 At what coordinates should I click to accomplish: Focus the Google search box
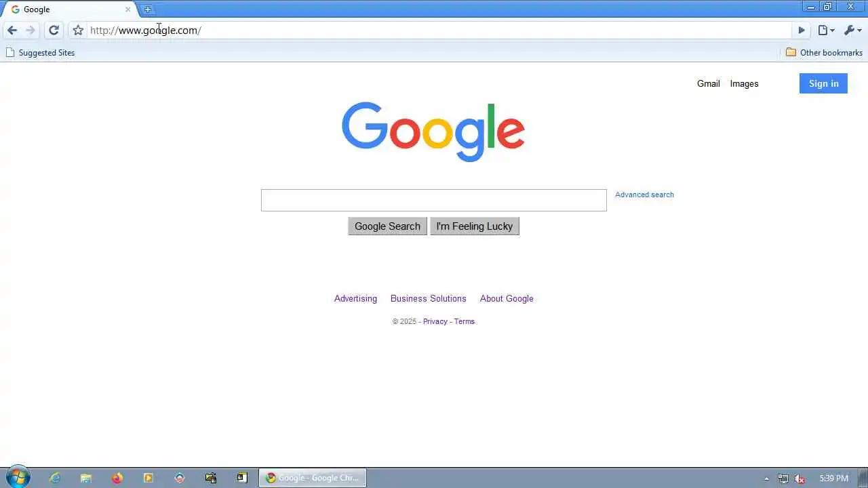click(x=434, y=200)
